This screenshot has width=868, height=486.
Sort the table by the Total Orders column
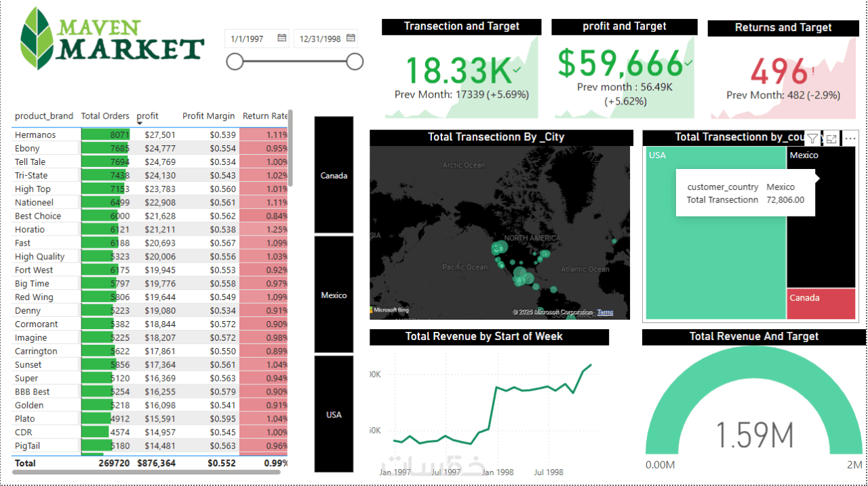pyautogui.click(x=105, y=116)
